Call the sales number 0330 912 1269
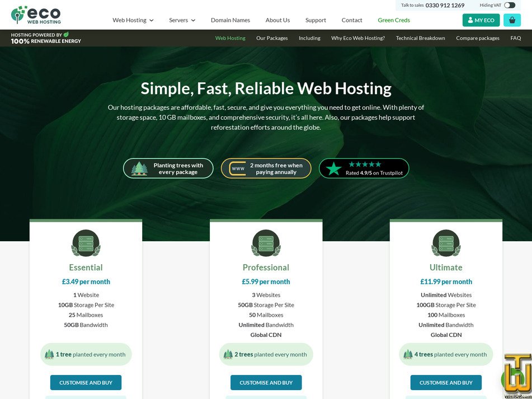532x399 pixels. (x=445, y=5)
